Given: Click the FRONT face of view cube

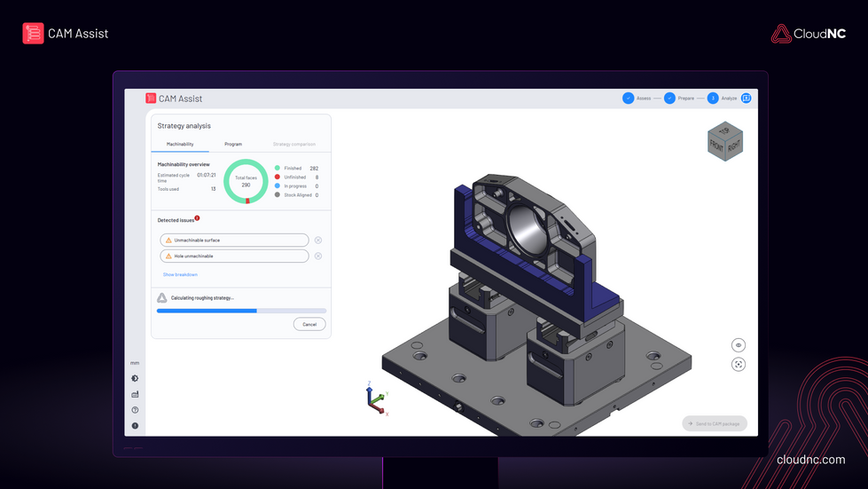Looking at the screenshot, I should click(716, 146).
